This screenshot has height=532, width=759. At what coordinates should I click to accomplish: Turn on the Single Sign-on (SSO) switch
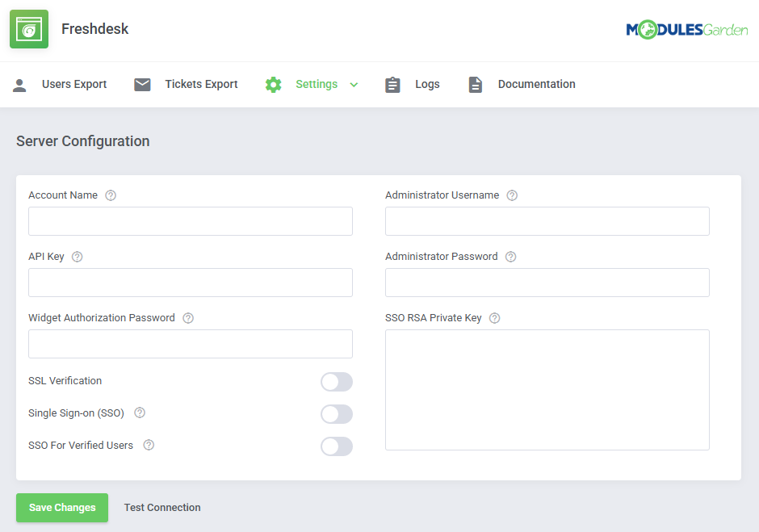click(337, 414)
